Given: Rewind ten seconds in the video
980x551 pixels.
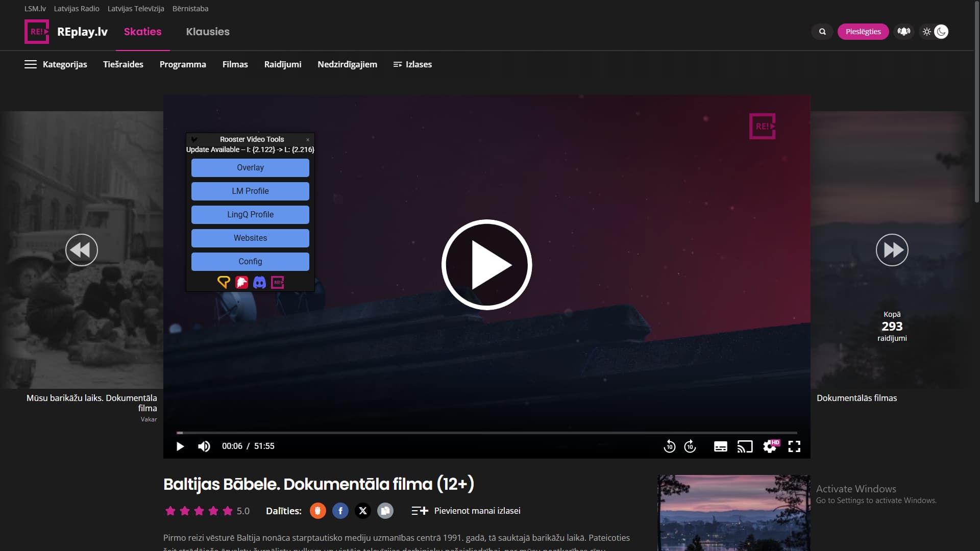Looking at the screenshot, I should [x=669, y=446].
